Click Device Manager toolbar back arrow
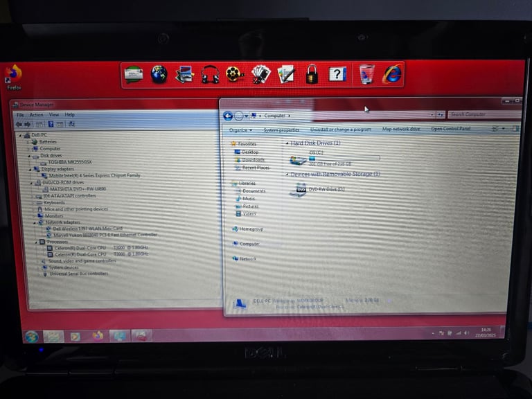 pyautogui.click(x=19, y=125)
